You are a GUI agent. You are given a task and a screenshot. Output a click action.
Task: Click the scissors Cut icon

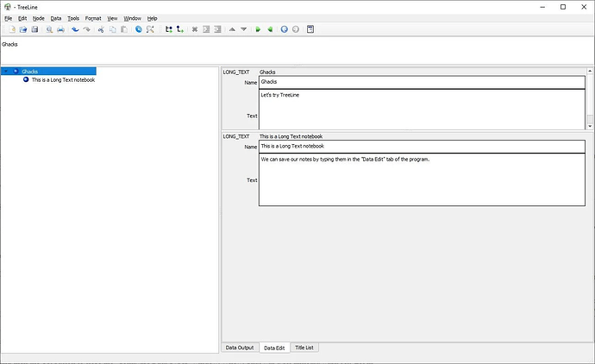(101, 29)
